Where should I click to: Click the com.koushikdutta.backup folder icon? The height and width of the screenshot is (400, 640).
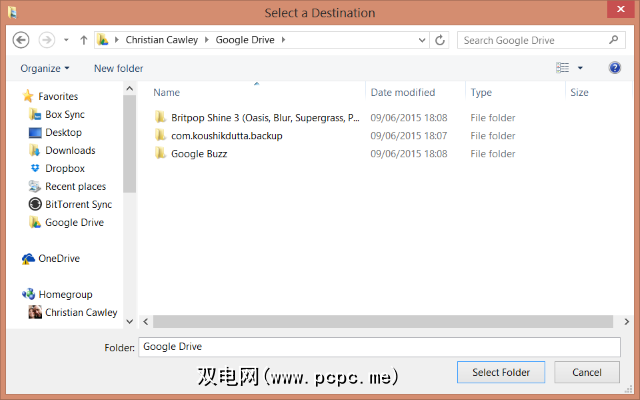160,135
